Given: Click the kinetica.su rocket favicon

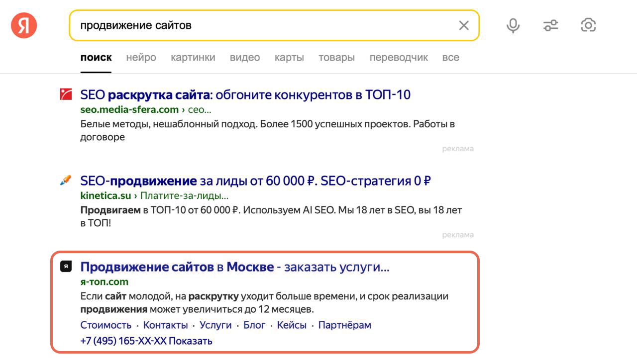Looking at the screenshot, I should [x=66, y=181].
